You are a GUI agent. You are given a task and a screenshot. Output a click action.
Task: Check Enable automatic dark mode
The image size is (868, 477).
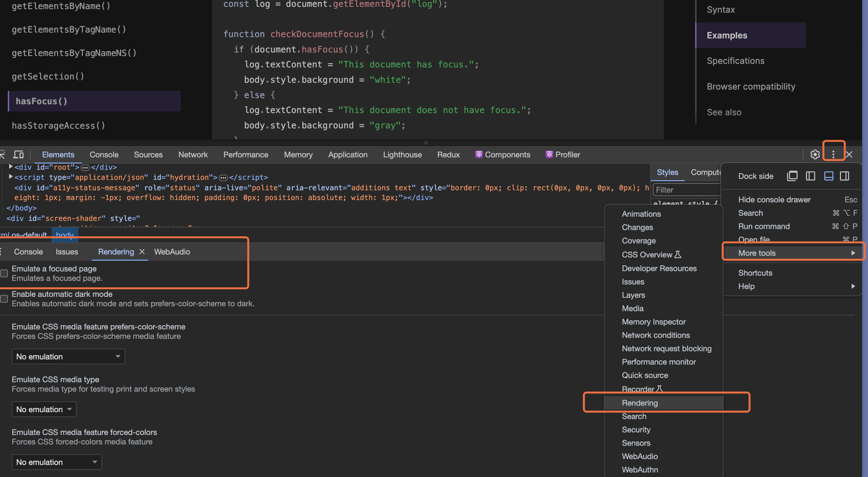tap(4, 298)
